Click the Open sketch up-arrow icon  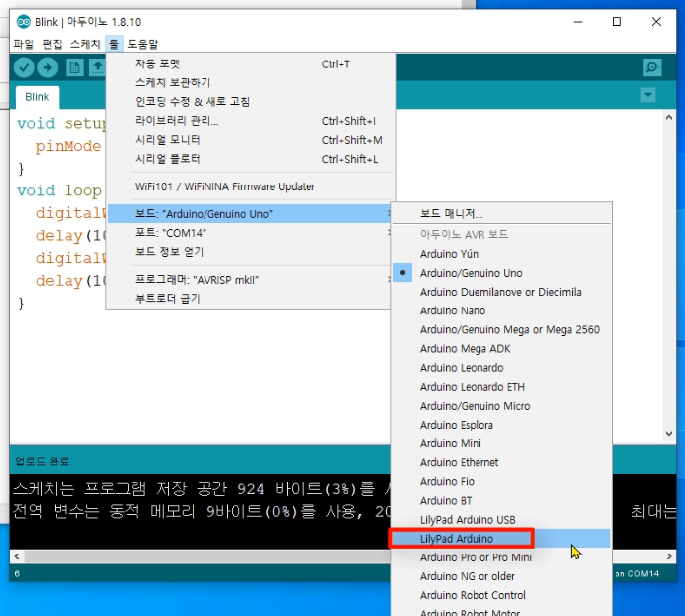(x=98, y=67)
